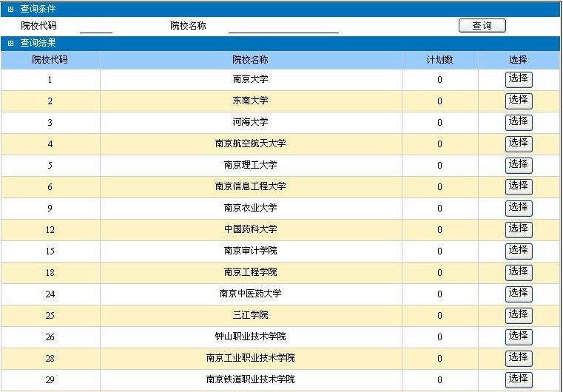Select the 南京航空航天大学 name cell
Viewport: 563px width, 392px height.
pos(251,144)
